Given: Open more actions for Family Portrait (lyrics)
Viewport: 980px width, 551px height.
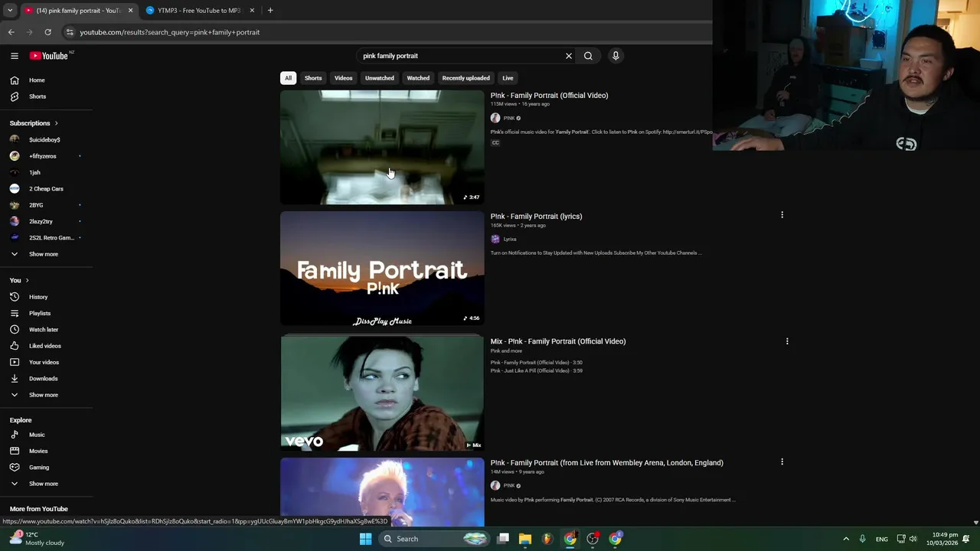Looking at the screenshot, I should 782,215.
